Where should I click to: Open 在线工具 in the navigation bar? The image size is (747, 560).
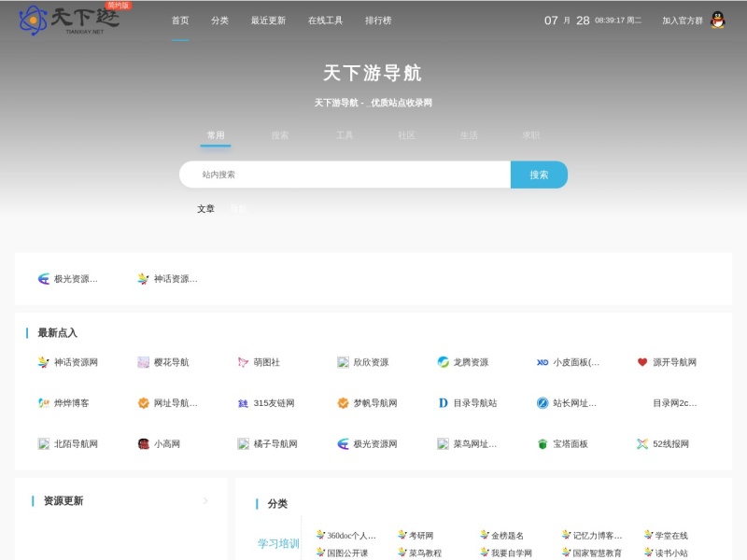coord(325,21)
